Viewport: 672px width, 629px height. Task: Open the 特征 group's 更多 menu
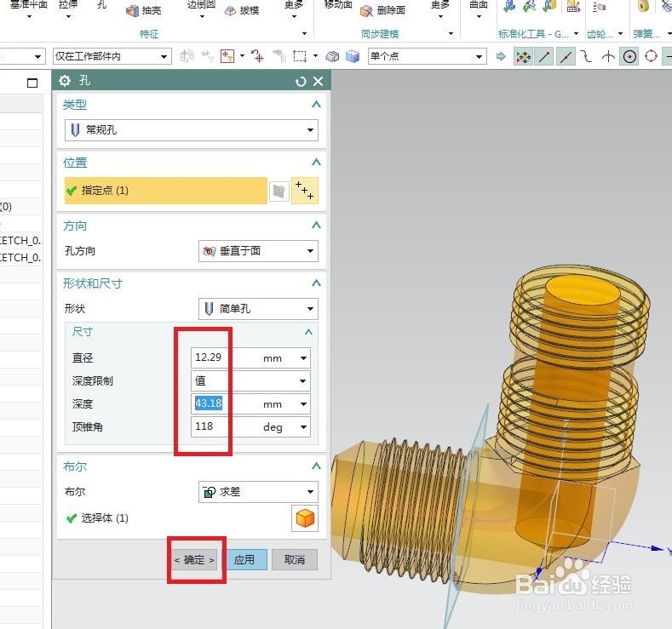(294, 9)
